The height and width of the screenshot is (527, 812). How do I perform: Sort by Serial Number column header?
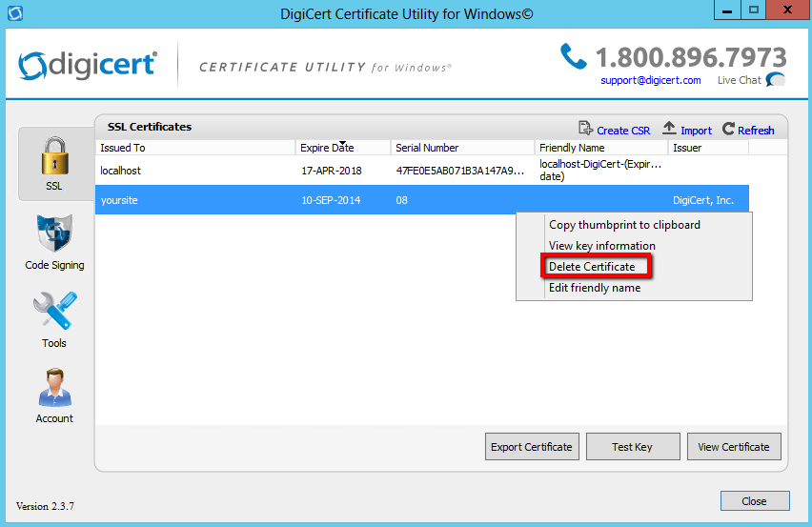(x=462, y=148)
